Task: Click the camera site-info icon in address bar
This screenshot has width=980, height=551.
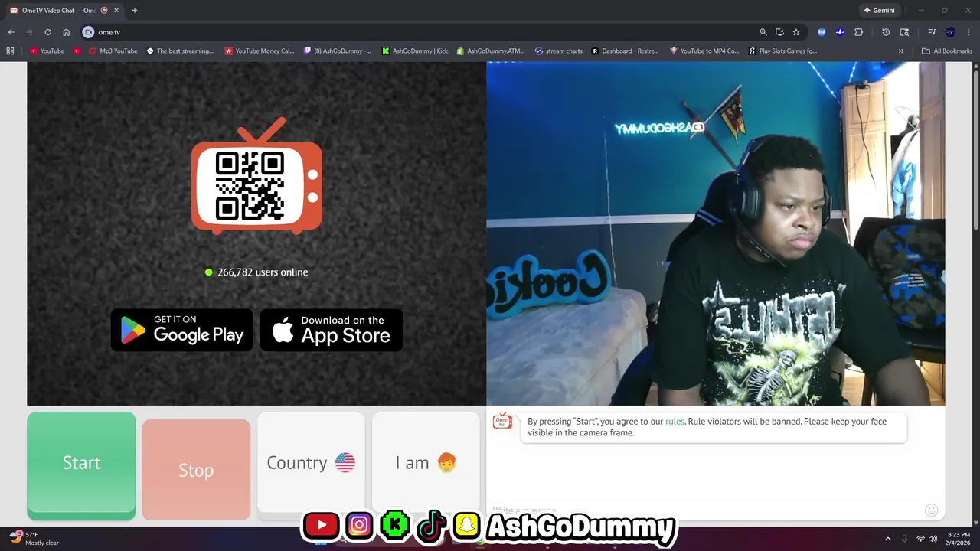Action: pos(88,32)
